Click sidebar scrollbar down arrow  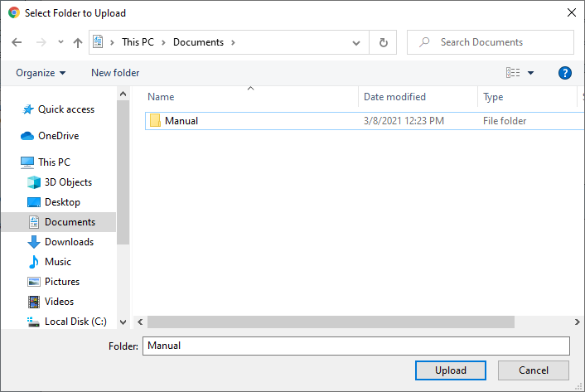click(x=123, y=322)
